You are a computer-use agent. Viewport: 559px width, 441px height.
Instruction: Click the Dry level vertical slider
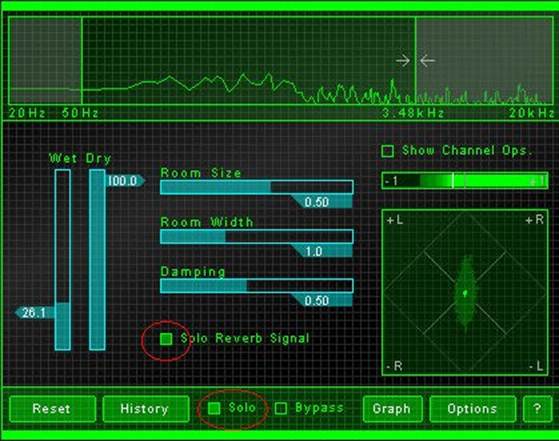tap(97, 260)
